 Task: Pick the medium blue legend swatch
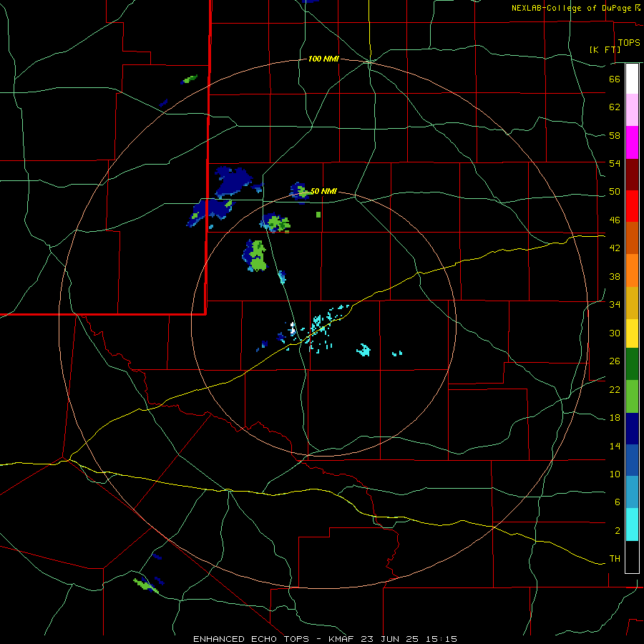632,460
